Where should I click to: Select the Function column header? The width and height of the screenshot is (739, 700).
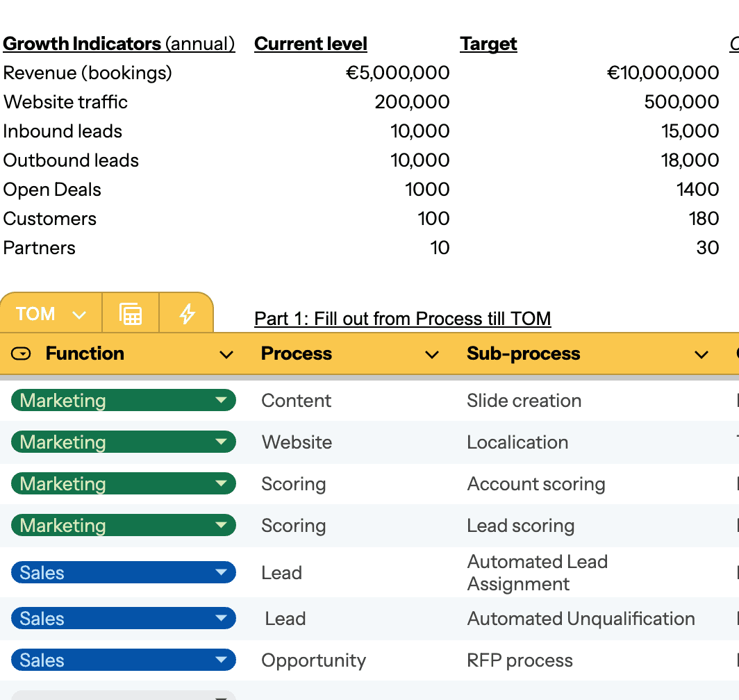point(85,353)
